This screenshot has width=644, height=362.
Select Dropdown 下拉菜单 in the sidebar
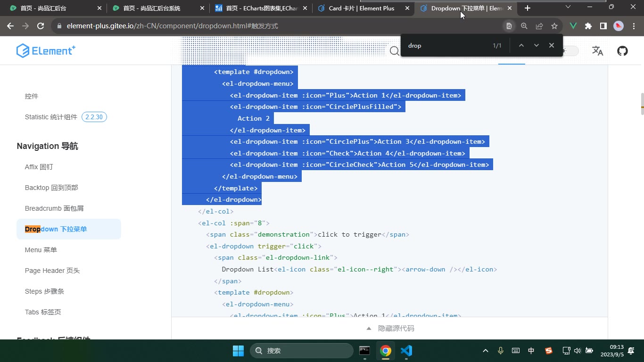(x=69, y=229)
